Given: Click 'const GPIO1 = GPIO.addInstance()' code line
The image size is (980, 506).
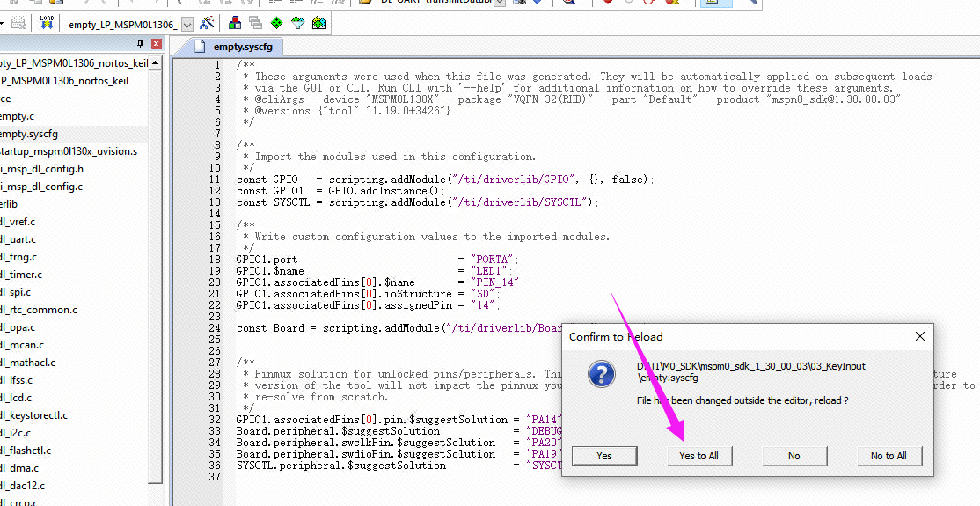Looking at the screenshot, I should click(x=340, y=191).
